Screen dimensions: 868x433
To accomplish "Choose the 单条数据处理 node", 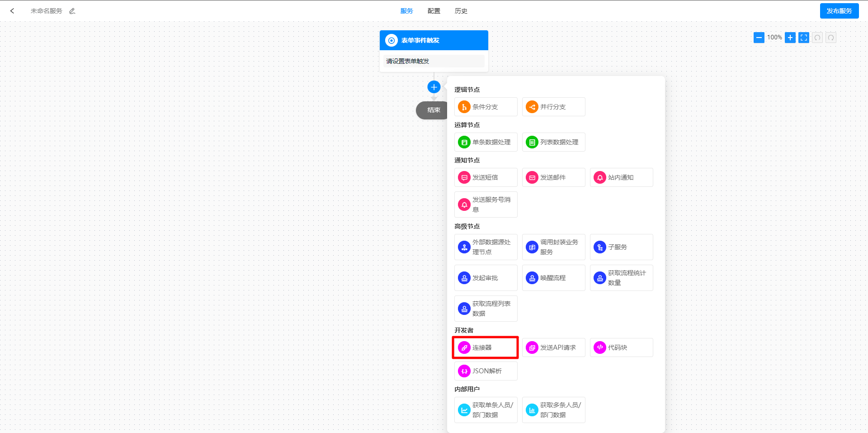I will pyautogui.click(x=486, y=142).
